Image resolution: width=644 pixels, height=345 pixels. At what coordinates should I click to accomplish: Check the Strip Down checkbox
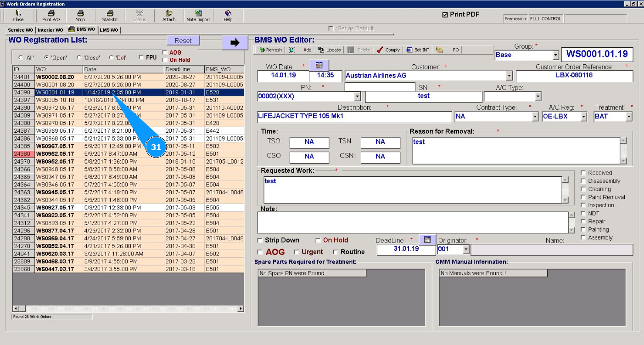click(260, 240)
